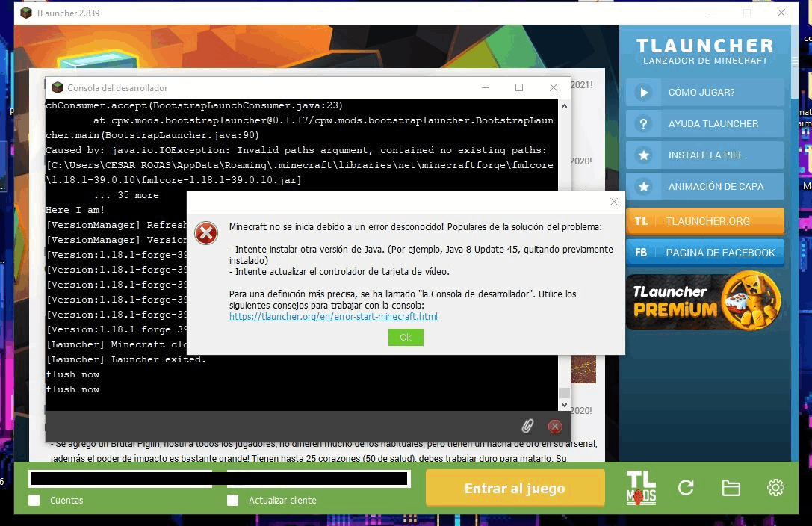Click play icon beside CÓMO JUGAR?
Screen dimensions: 812x526
click(x=644, y=93)
